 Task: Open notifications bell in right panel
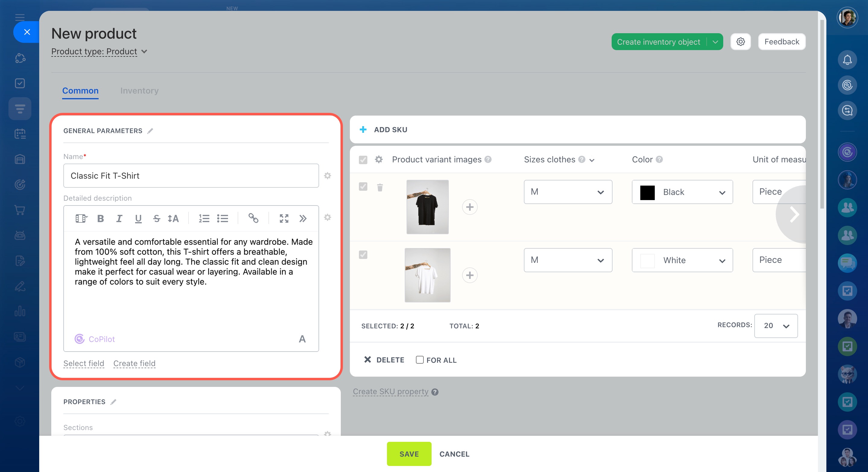click(x=847, y=60)
